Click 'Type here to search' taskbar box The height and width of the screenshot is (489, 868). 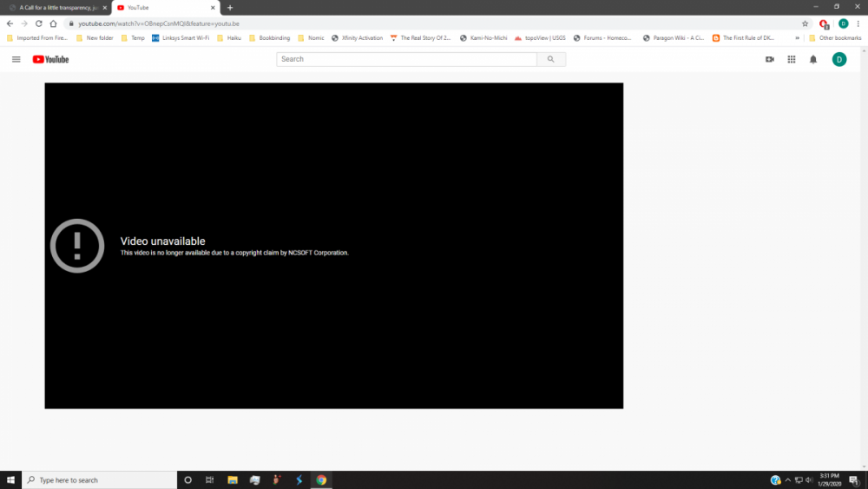coord(100,480)
